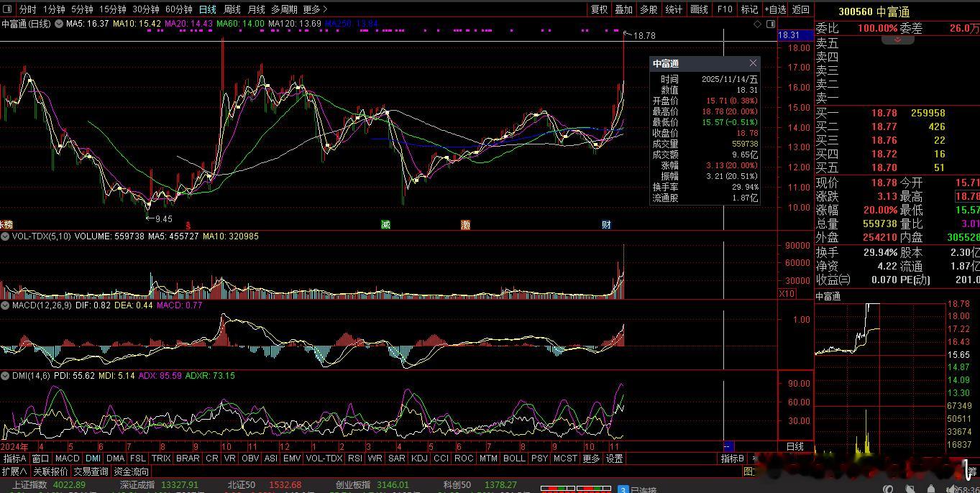
Task: Switch to the 日线 daily chart tab
Action: (207, 9)
